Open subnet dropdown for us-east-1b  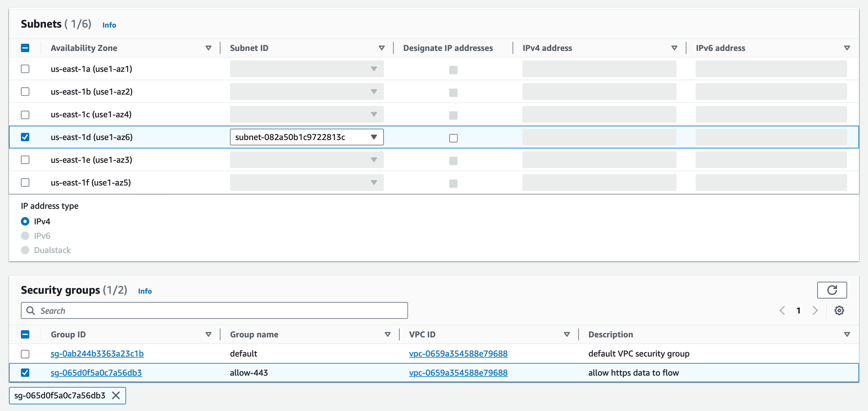click(x=307, y=91)
